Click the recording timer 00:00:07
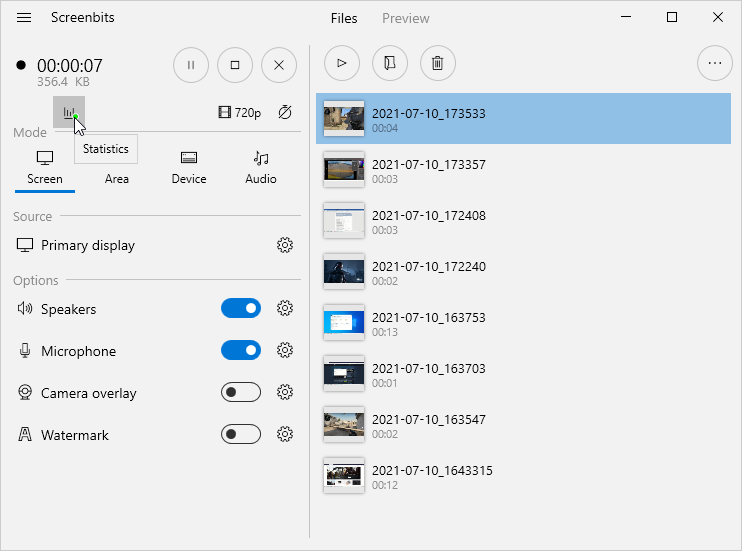The image size is (742, 551). click(x=70, y=66)
